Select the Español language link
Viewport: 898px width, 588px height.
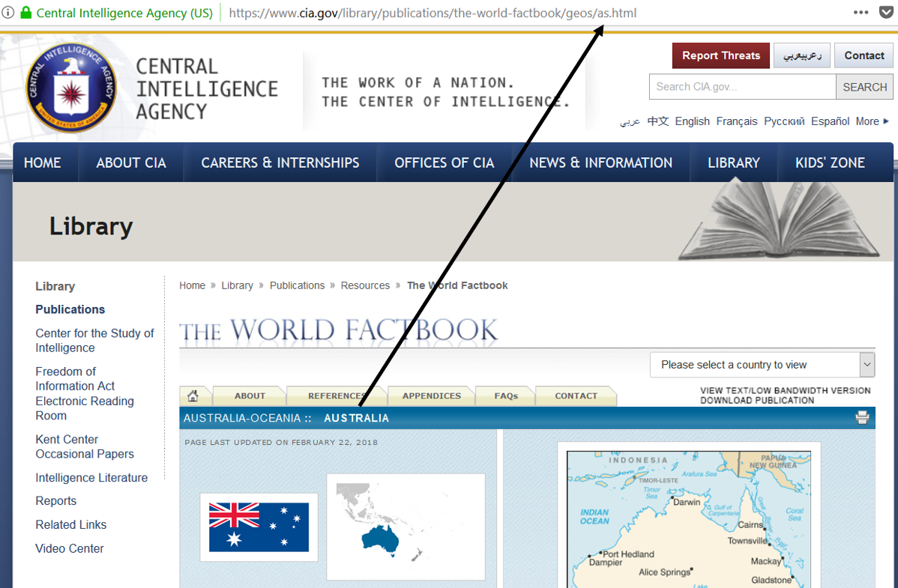(x=830, y=121)
